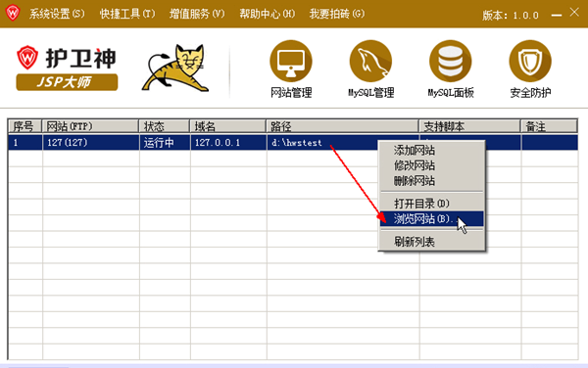Viewport: 588px width, 368px height.
Task: Close the 护卫神 window
Action: [x=574, y=13]
